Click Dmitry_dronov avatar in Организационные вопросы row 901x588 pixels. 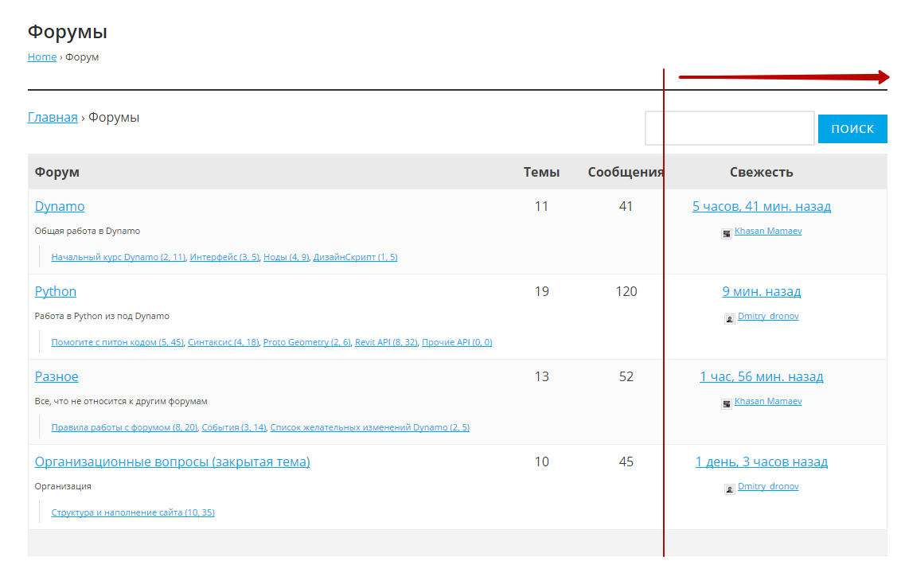pyautogui.click(x=729, y=489)
